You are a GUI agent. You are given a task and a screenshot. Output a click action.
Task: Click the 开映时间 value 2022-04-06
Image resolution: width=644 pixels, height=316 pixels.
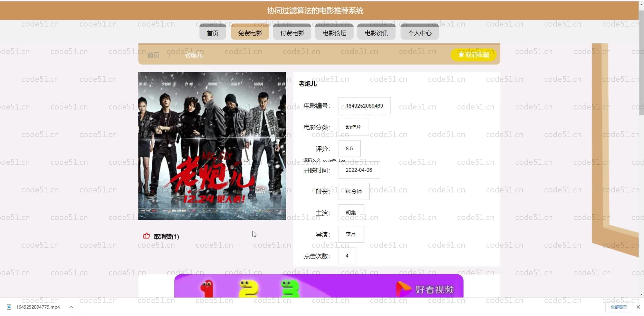point(359,170)
